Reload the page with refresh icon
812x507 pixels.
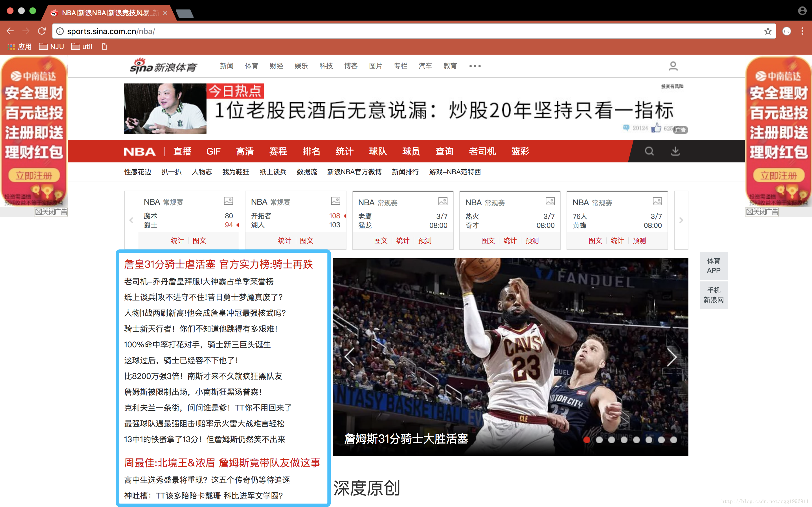(x=42, y=31)
